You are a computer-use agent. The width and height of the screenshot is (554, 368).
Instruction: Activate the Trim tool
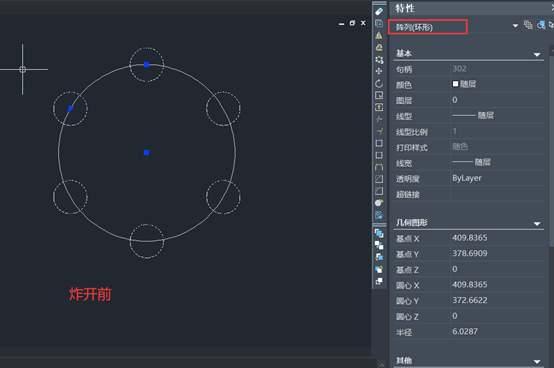[379, 119]
